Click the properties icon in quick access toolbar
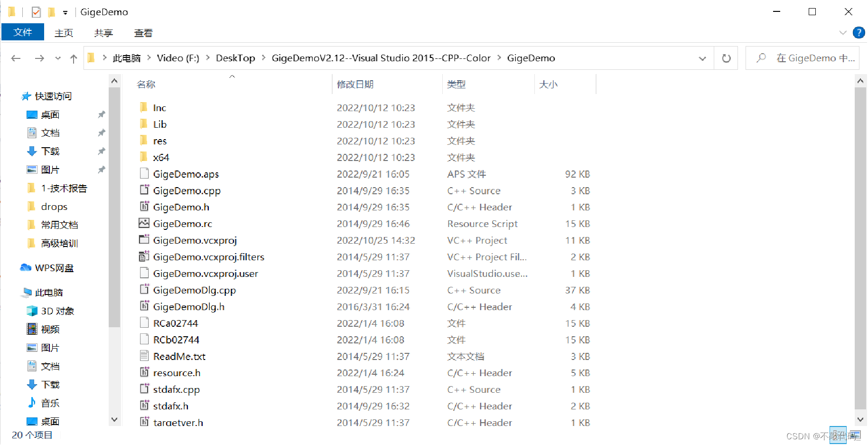The width and height of the screenshot is (868, 445). [x=36, y=11]
